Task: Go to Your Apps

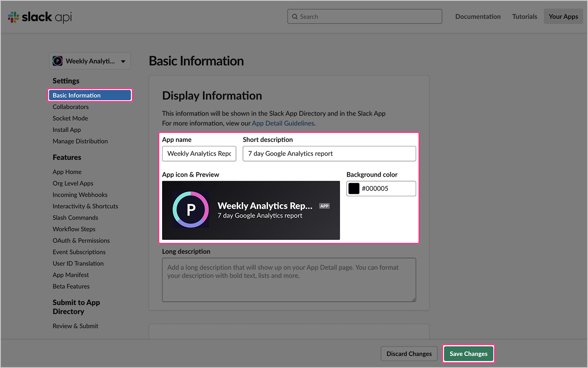Action: tap(563, 16)
